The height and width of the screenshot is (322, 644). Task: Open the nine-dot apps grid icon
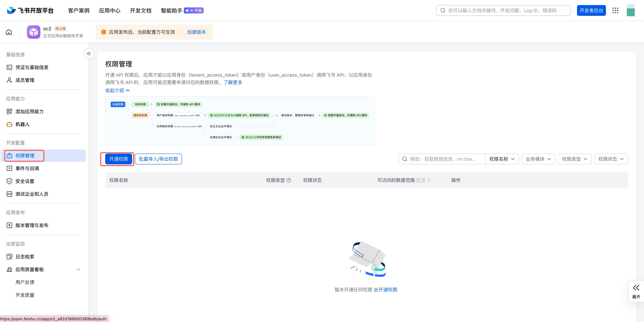[615, 10]
